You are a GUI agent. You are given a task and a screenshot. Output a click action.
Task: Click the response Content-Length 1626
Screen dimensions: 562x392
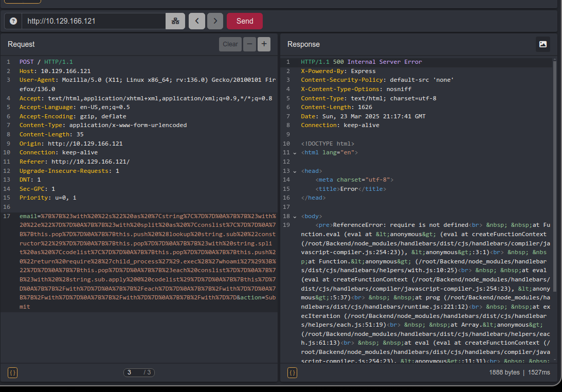336,107
